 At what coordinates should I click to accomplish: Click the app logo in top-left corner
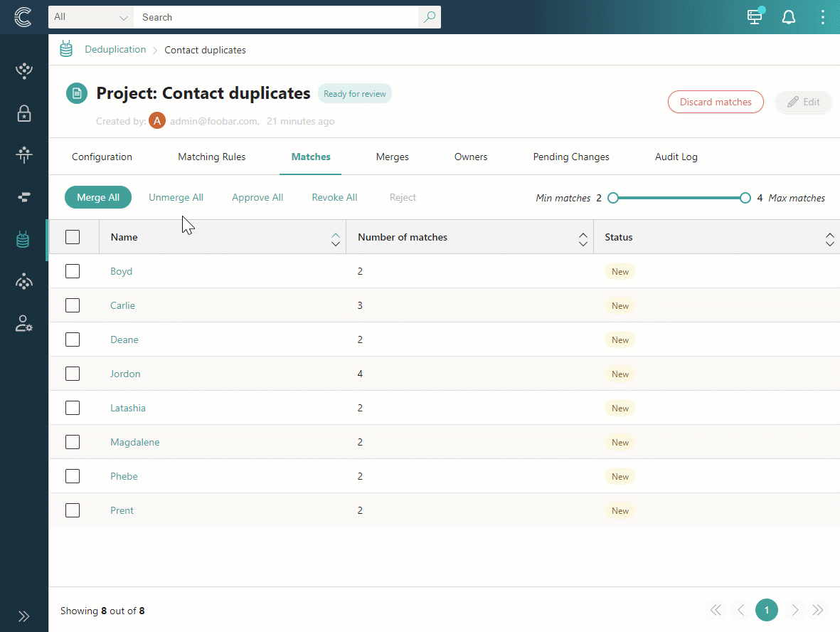23,17
